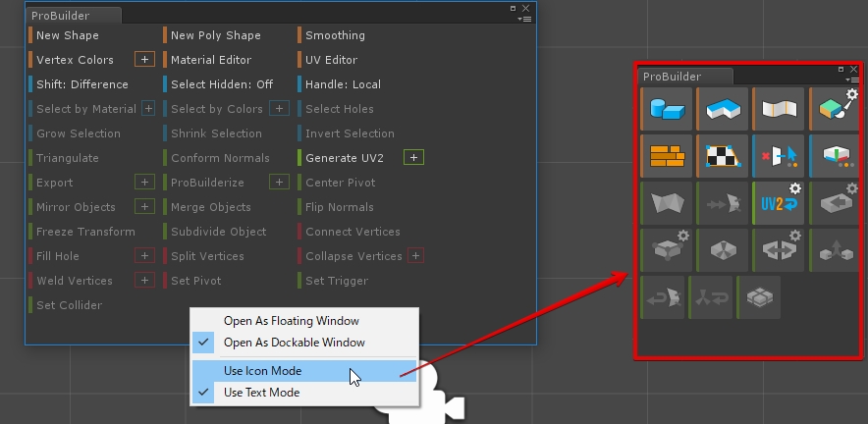Image resolution: width=868 pixels, height=424 pixels.
Task: Click Invert Selection entry
Action: click(350, 133)
